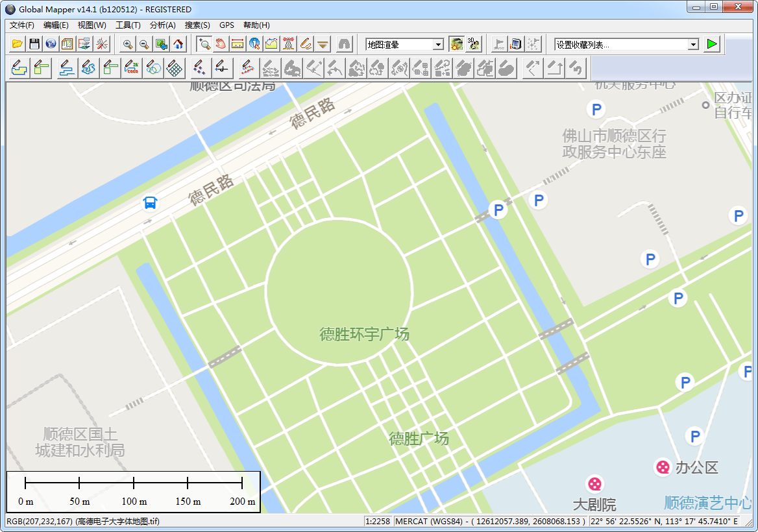Click the 佛山市顺德区行政服务中心东座 label
Screen dimensions: 758x532
(614, 143)
